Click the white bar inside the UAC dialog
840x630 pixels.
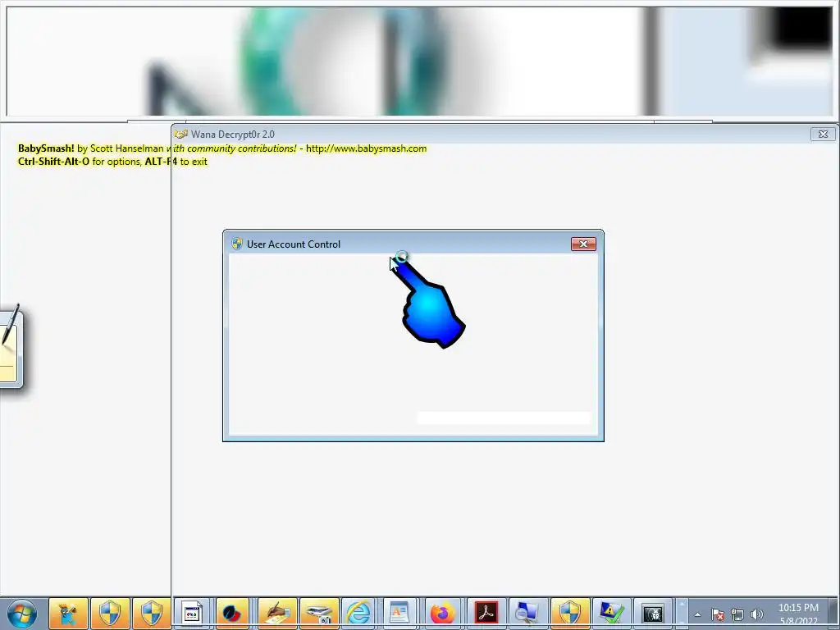coord(504,418)
